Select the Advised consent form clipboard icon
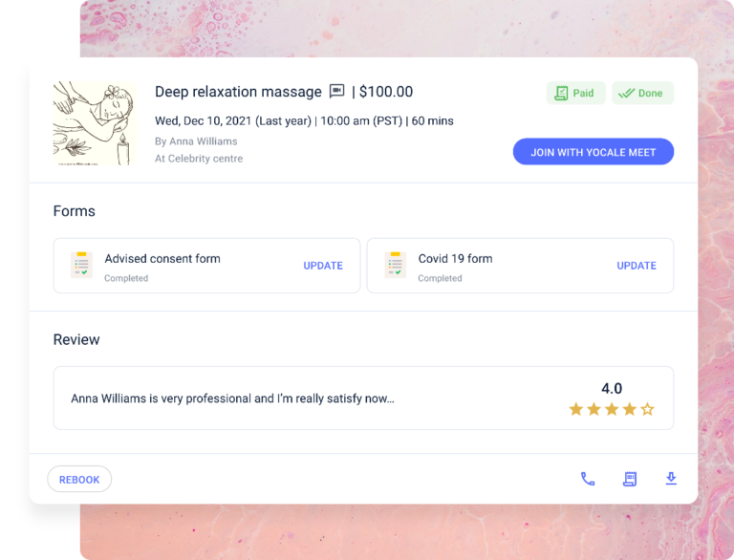 81,265
